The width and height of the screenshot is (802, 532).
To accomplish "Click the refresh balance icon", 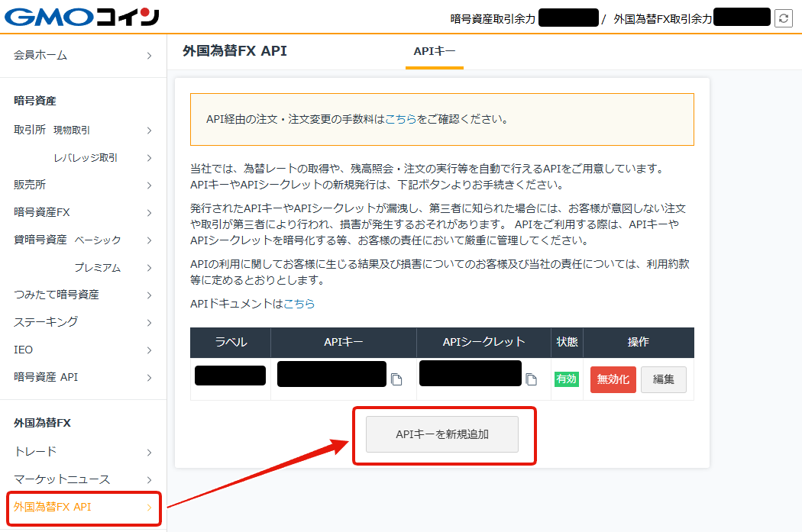I will pos(783,18).
